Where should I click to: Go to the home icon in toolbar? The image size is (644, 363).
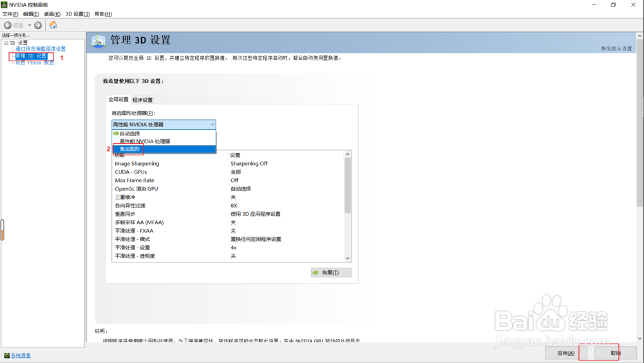coord(53,26)
